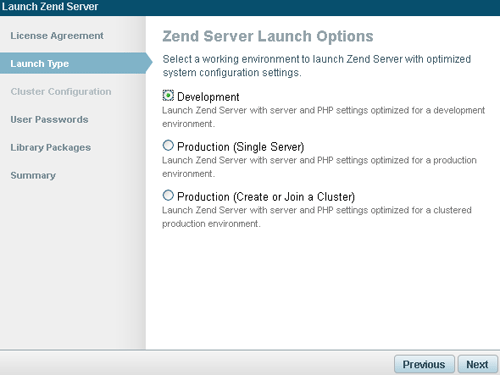500x375 pixels.
Task: Click the Next button
Action: pos(477,364)
